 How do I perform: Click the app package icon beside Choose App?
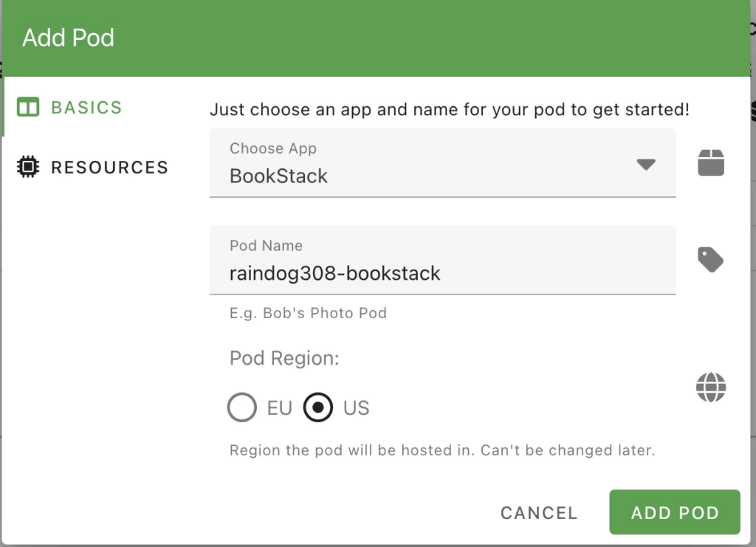710,163
